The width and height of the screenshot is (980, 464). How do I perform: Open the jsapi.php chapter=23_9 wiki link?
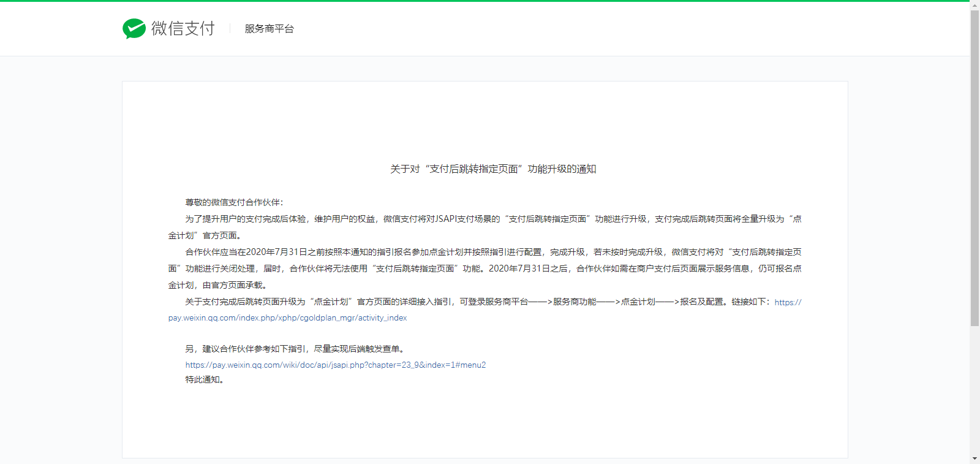(336, 365)
